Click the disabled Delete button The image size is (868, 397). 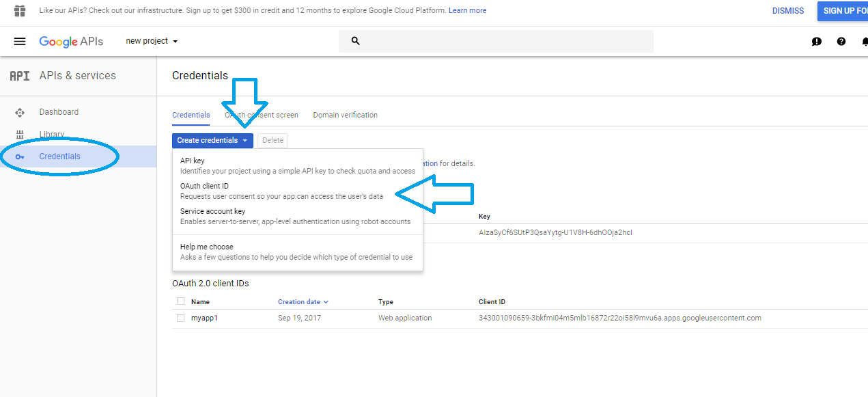(272, 140)
